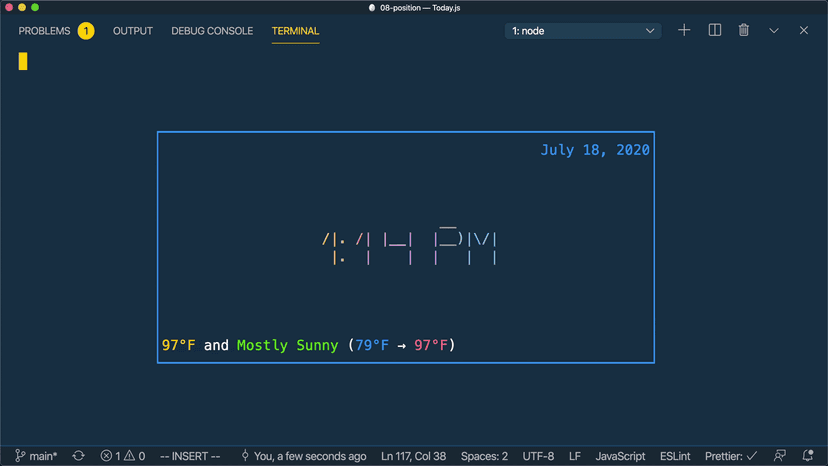Image resolution: width=828 pixels, height=466 pixels.
Task: Open the '1: node' terminal selector dropdown
Action: click(583, 31)
